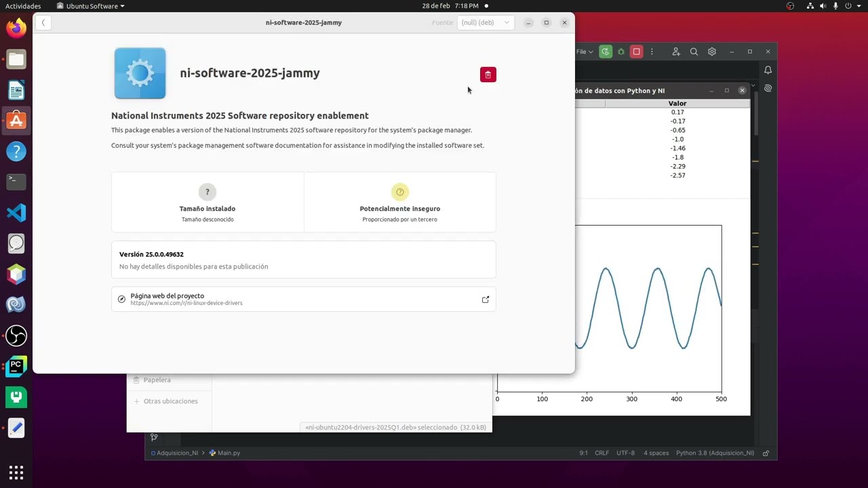Stop the running program in PyCharm
868x488 pixels.
636,52
